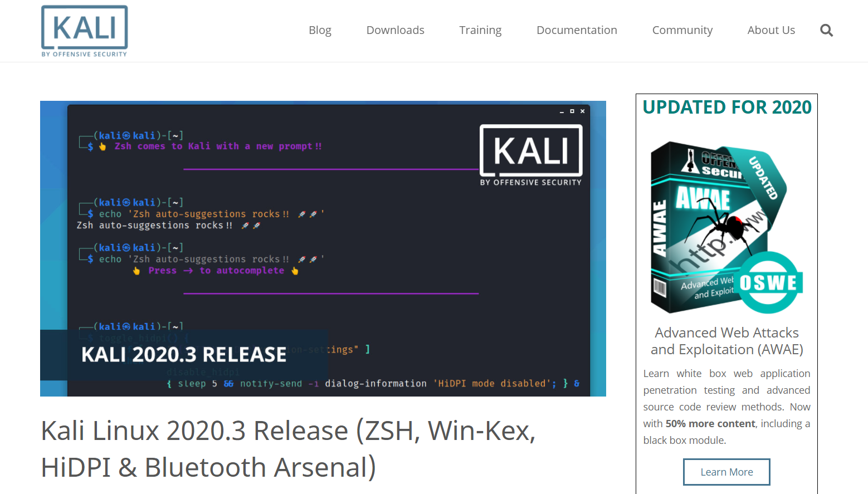Image resolution: width=868 pixels, height=494 pixels.
Task: Click the Learn More button
Action: [726, 472]
